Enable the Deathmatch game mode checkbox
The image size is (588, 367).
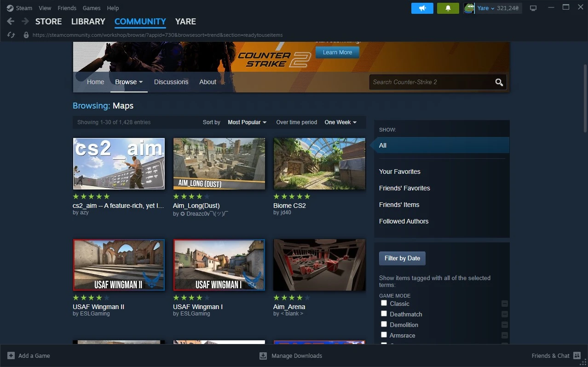(x=384, y=314)
